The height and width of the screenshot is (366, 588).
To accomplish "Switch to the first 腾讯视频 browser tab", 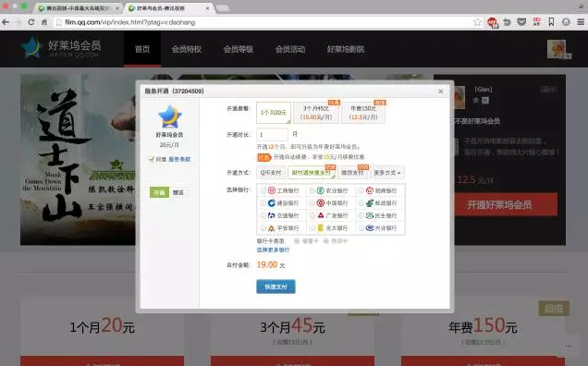I will click(77, 8).
